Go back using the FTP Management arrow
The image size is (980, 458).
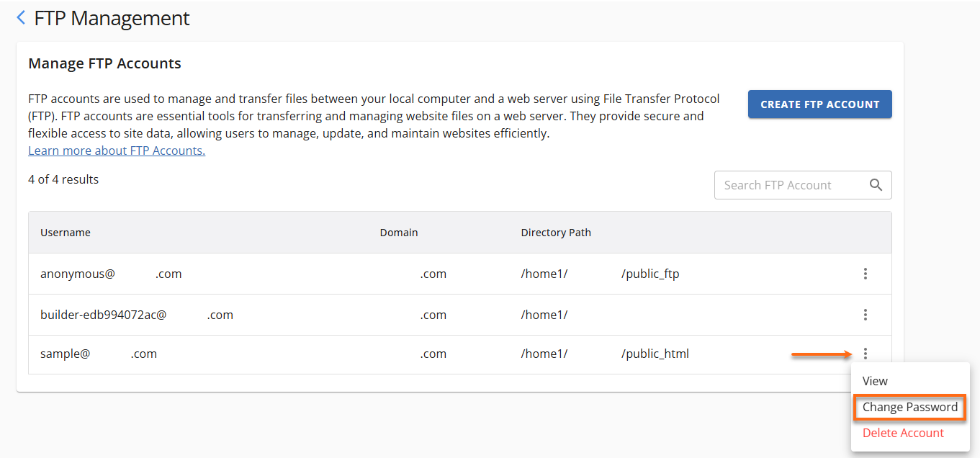[21, 18]
